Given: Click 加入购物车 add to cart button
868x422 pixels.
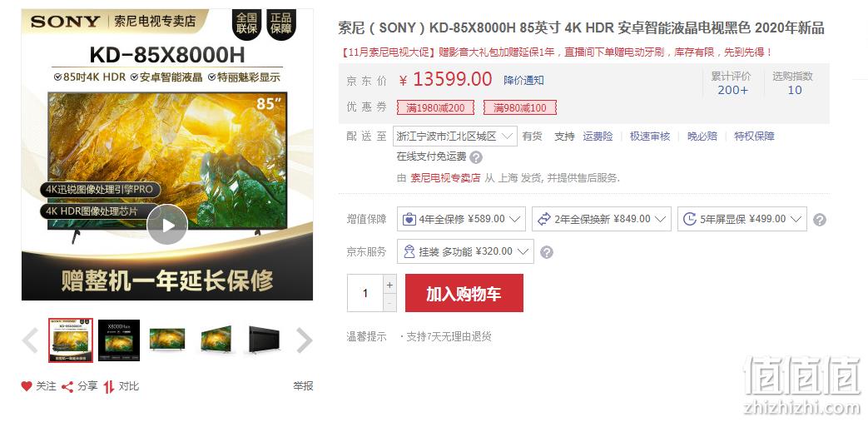Looking at the screenshot, I should pos(464,293).
